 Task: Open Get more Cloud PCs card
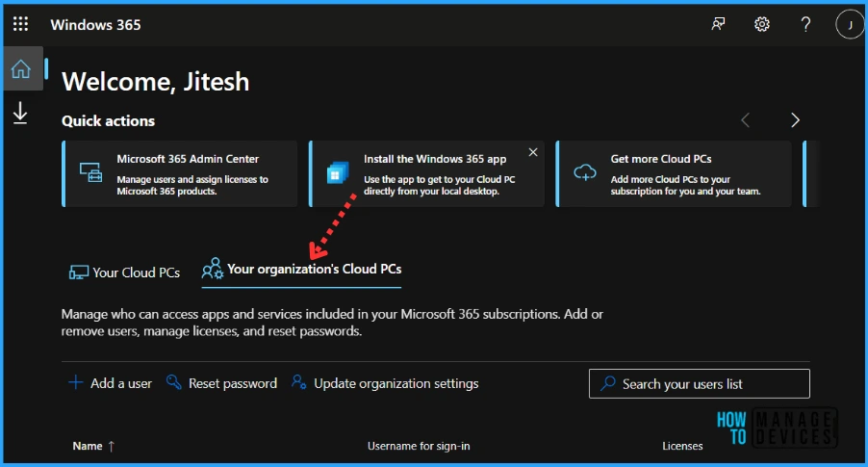coord(674,174)
